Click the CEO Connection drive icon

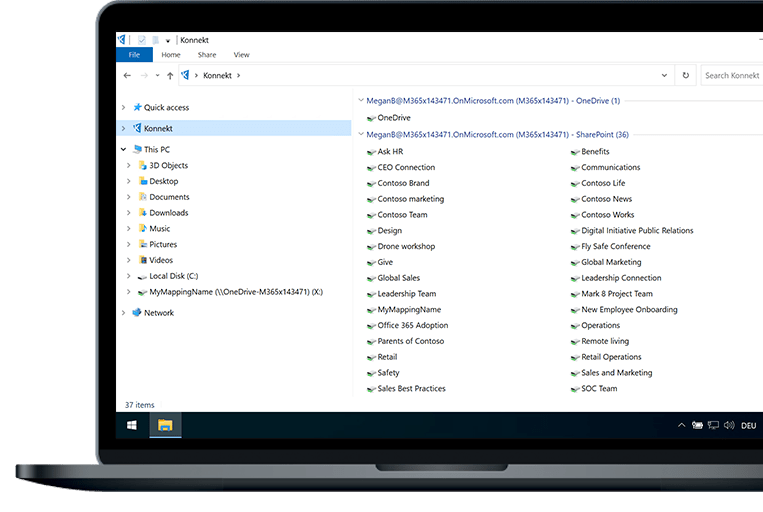tap(371, 168)
